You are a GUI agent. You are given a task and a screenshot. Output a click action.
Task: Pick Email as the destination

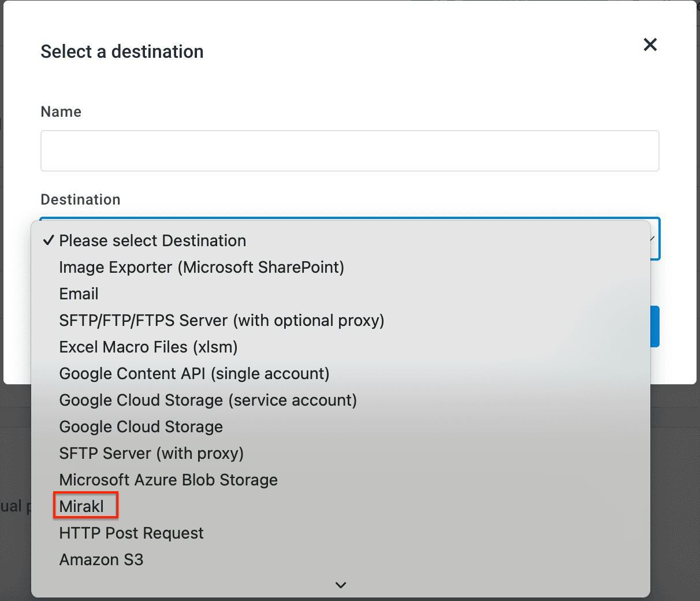pyautogui.click(x=79, y=294)
